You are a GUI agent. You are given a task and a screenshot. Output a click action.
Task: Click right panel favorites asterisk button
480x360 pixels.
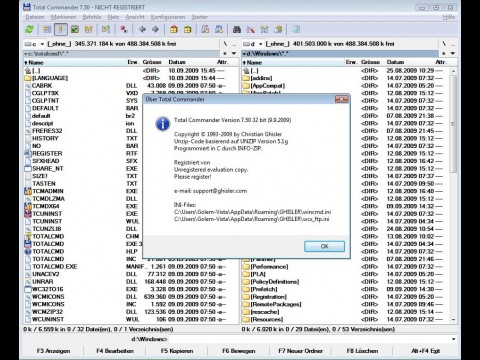pyautogui.click(x=444, y=53)
